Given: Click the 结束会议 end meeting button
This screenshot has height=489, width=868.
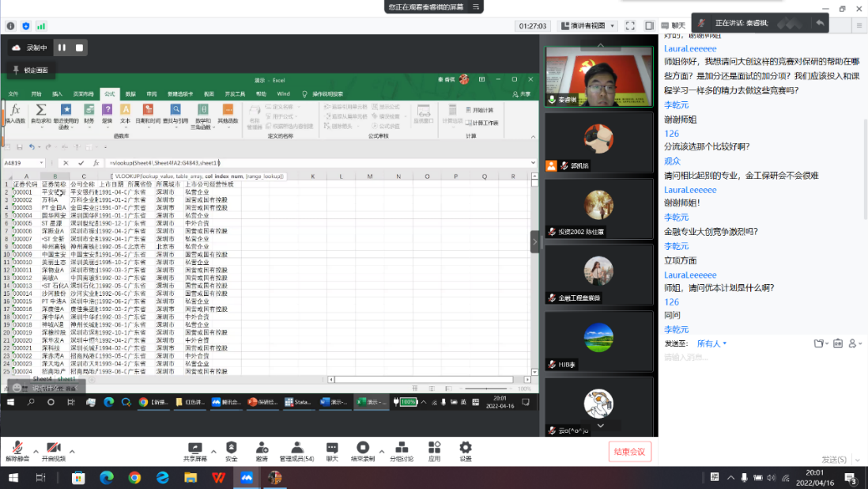Looking at the screenshot, I should pyautogui.click(x=630, y=451).
